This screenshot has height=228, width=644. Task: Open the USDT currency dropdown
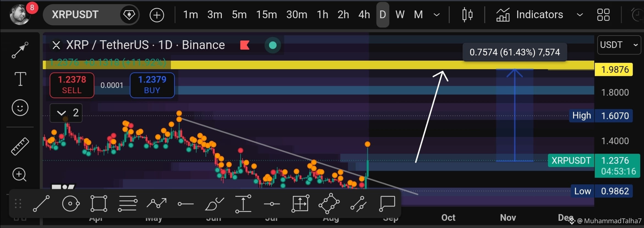[619, 45]
